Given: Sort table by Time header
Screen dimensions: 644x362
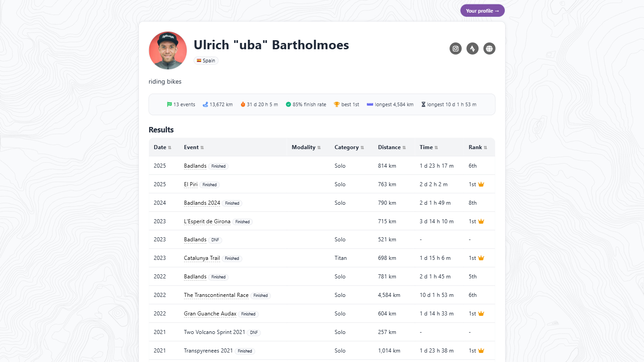Looking at the screenshot, I should coord(429,147).
